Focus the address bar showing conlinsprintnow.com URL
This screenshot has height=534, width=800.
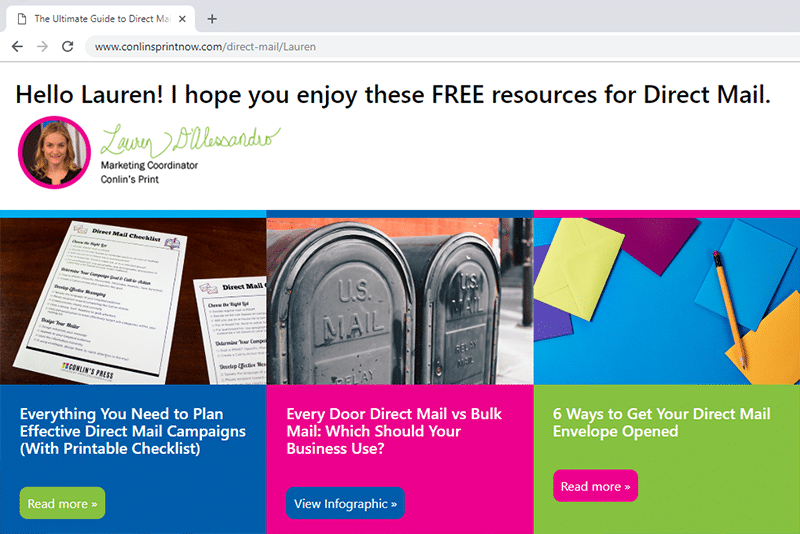pyautogui.click(x=442, y=46)
